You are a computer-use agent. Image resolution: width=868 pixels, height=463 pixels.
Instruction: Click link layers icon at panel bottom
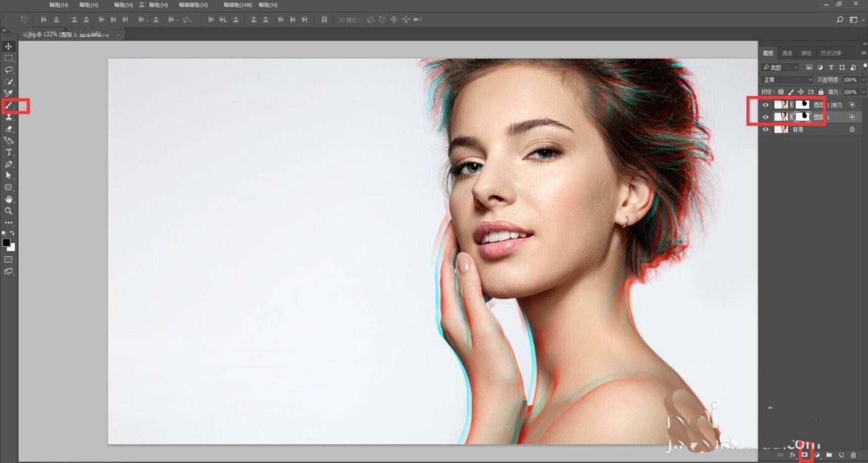pos(780,456)
